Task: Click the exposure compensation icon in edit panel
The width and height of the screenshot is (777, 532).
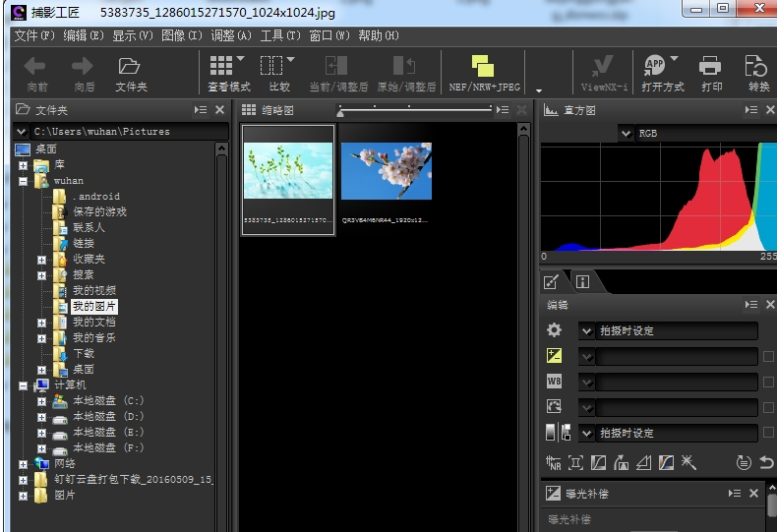Action: click(554, 356)
